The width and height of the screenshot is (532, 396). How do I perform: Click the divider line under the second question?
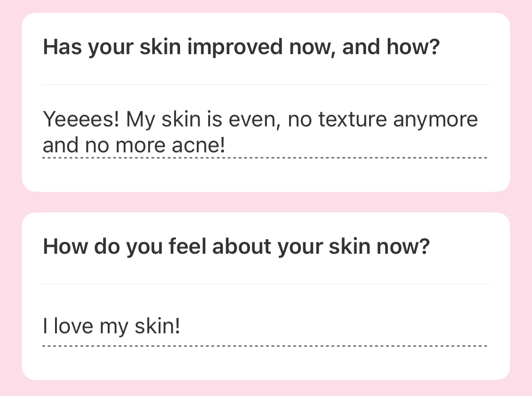pos(266,284)
